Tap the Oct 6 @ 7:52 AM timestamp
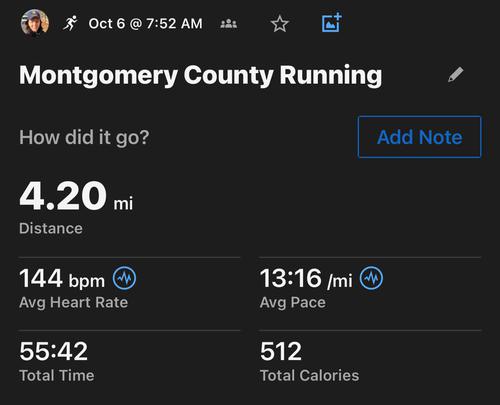 (145, 24)
